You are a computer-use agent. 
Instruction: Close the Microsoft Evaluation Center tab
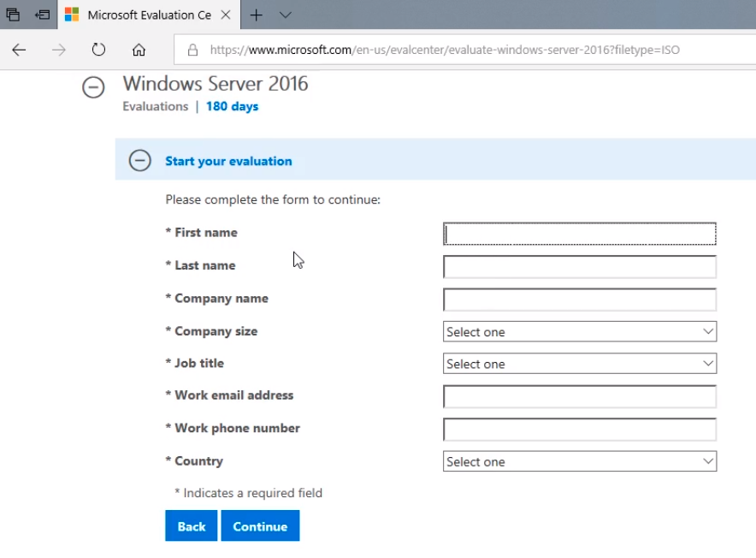tap(225, 15)
